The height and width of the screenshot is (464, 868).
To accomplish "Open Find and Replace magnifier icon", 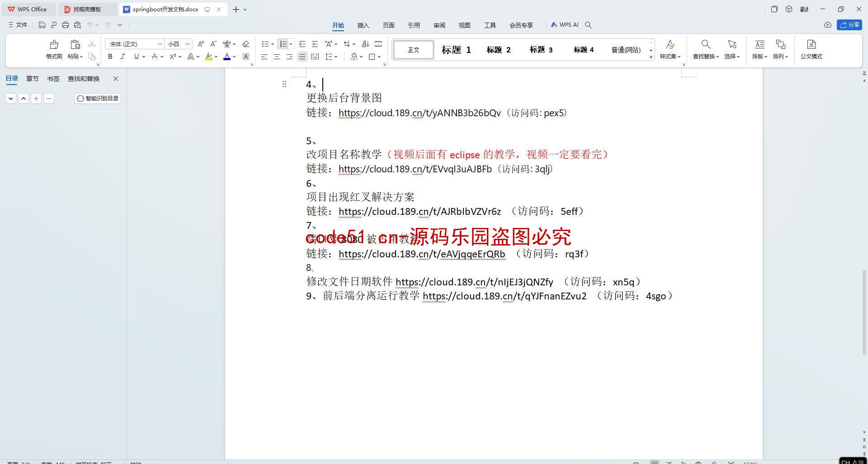I will 705,44.
